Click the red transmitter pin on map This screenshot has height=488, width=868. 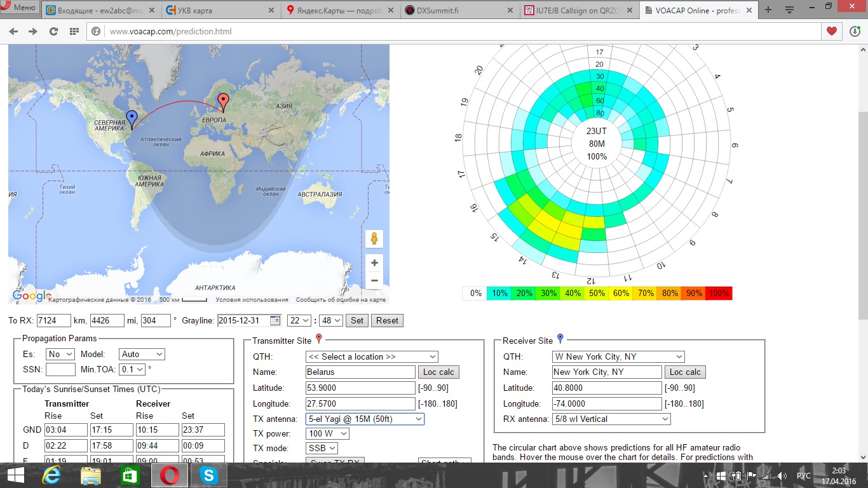click(x=223, y=102)
